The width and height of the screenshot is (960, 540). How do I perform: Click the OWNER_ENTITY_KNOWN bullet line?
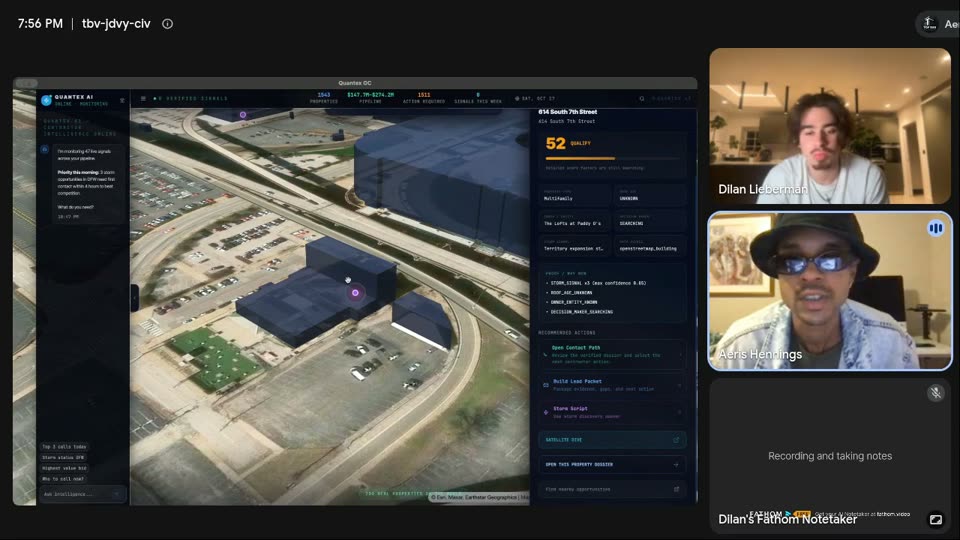[x=572, y=302]
